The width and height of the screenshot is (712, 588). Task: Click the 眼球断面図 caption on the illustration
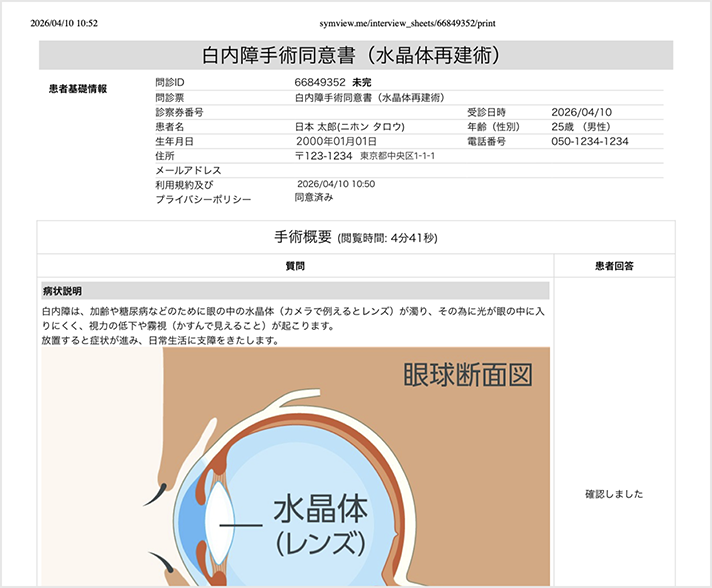coord(467,375)
